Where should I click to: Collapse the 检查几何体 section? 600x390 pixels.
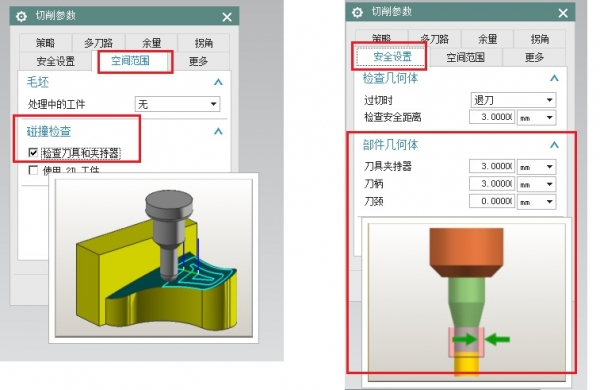click(554, 78)
